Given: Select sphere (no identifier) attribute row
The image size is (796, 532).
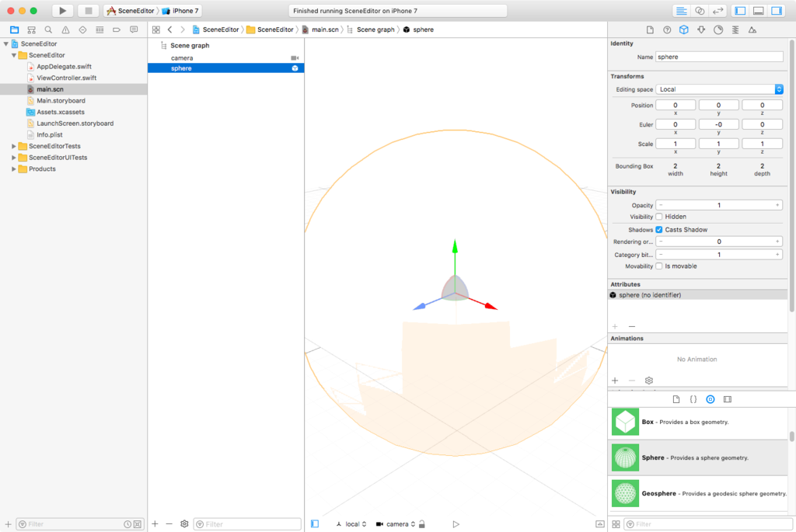Looking at the screenshot, I should pyautogui.click(x=697, y=295).
